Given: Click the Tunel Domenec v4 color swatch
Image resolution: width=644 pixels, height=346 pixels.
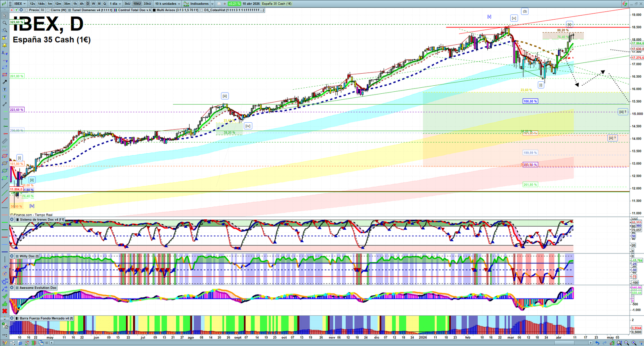Looking at the screenshot, I should point(70,10).
